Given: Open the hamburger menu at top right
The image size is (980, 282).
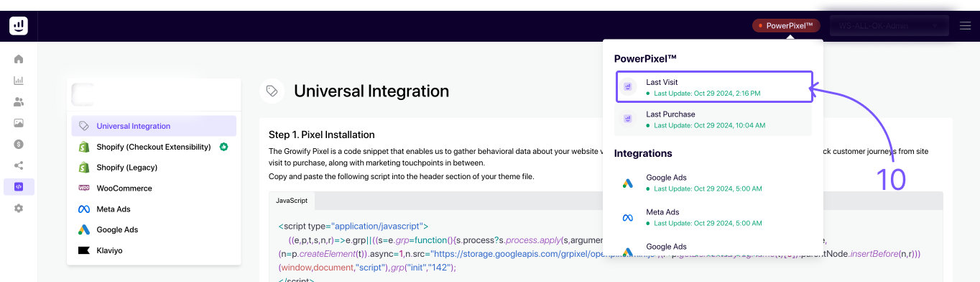Looking at the screenshot, I should pyautogui.click(x=965, y=26).
